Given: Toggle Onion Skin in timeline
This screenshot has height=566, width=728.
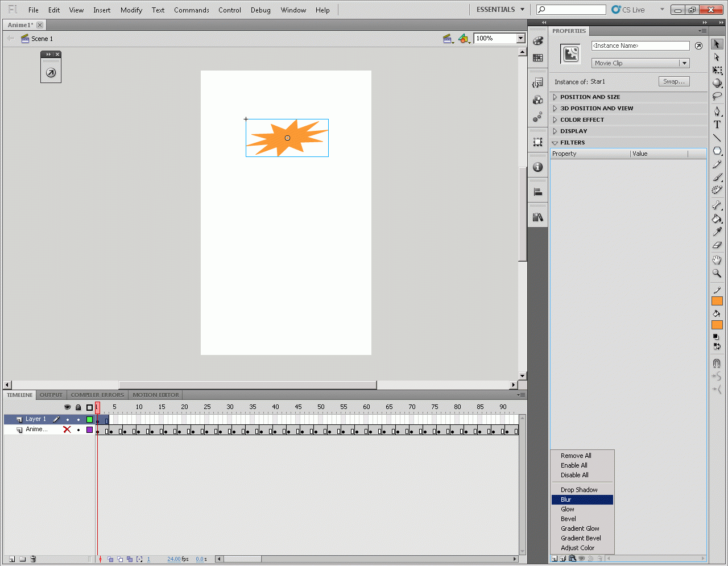Looking at the screenshot, I should [x=110, y=559].
